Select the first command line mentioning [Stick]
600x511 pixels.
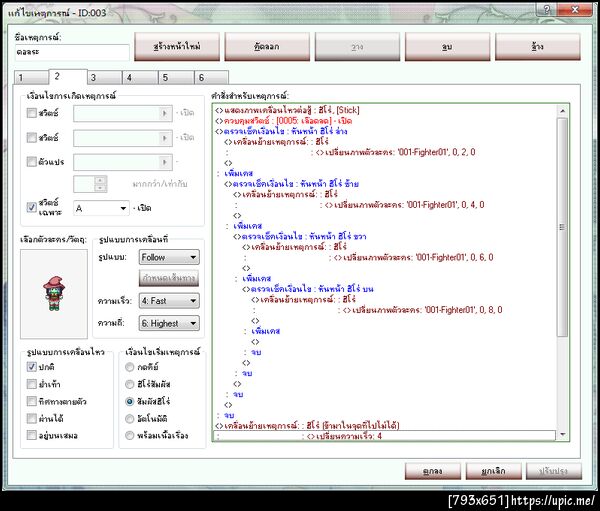287,110
